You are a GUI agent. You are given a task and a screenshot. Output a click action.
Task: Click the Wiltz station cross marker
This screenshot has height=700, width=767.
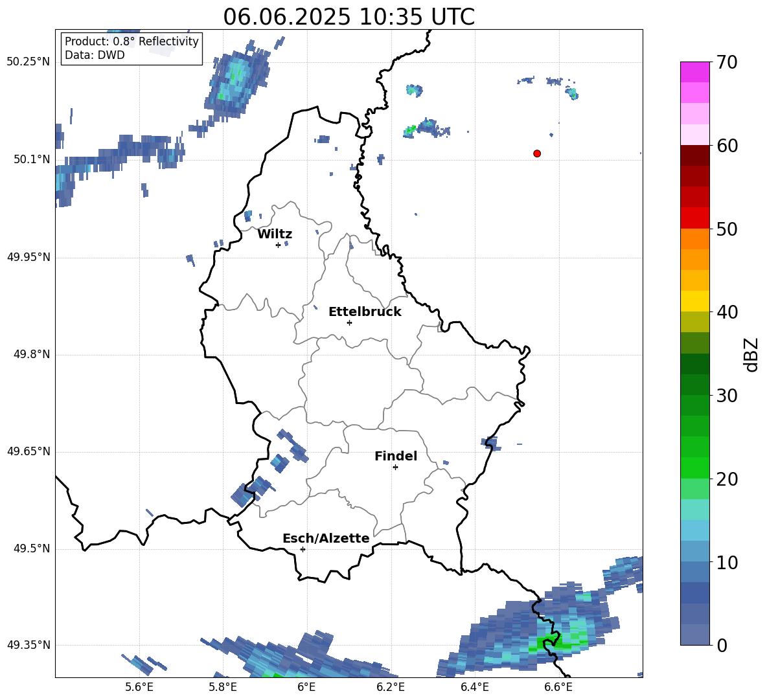tap(279, 245)
